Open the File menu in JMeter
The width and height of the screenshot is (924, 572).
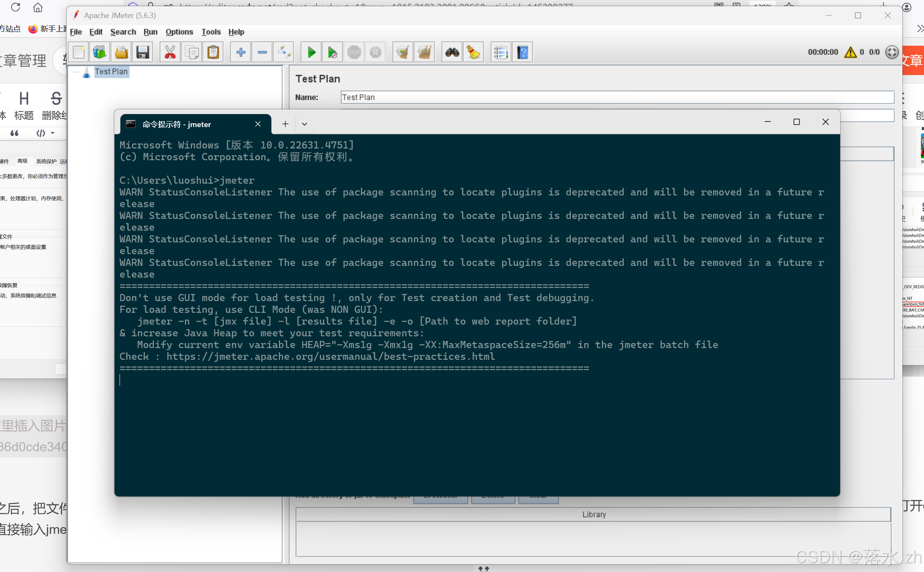[76, 32]
